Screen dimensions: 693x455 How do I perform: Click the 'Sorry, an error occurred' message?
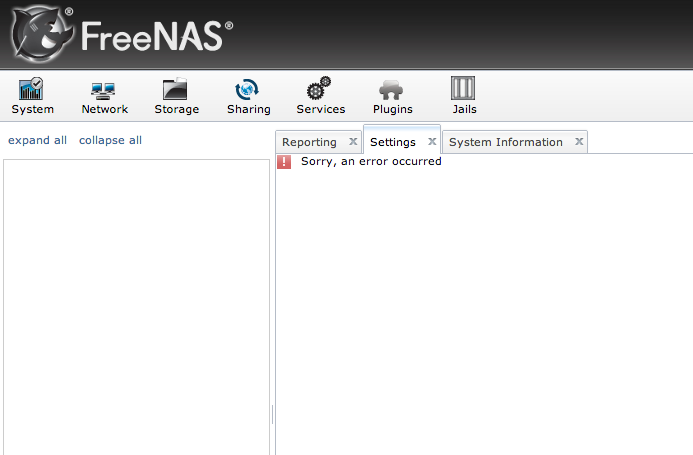[371, 161]
